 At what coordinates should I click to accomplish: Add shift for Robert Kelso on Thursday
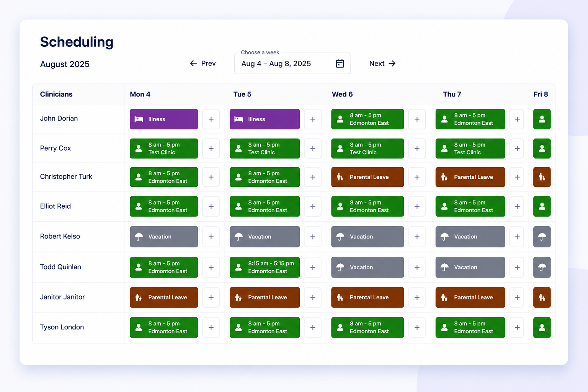pyautogui.click(x=517, y=237)
